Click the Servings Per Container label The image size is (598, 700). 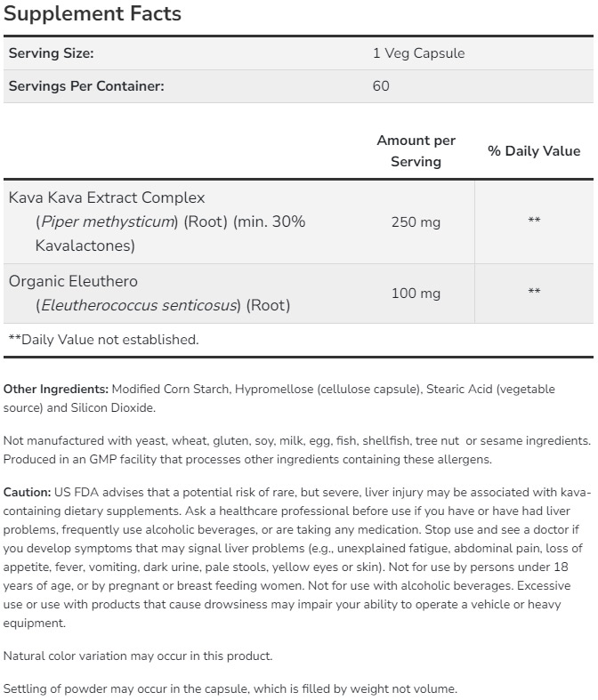(86, 86)
